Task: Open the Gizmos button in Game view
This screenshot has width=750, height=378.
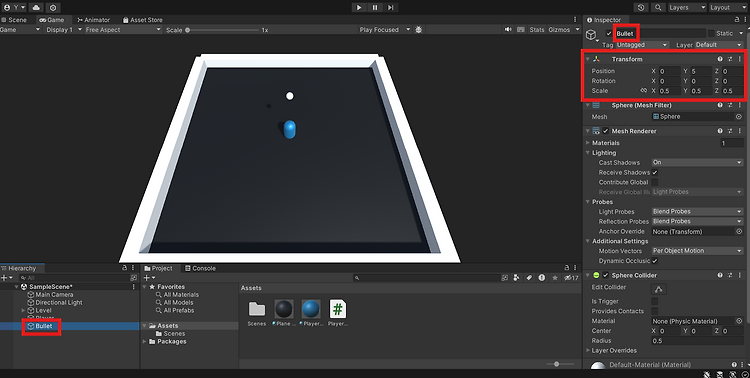Action: 559,30
